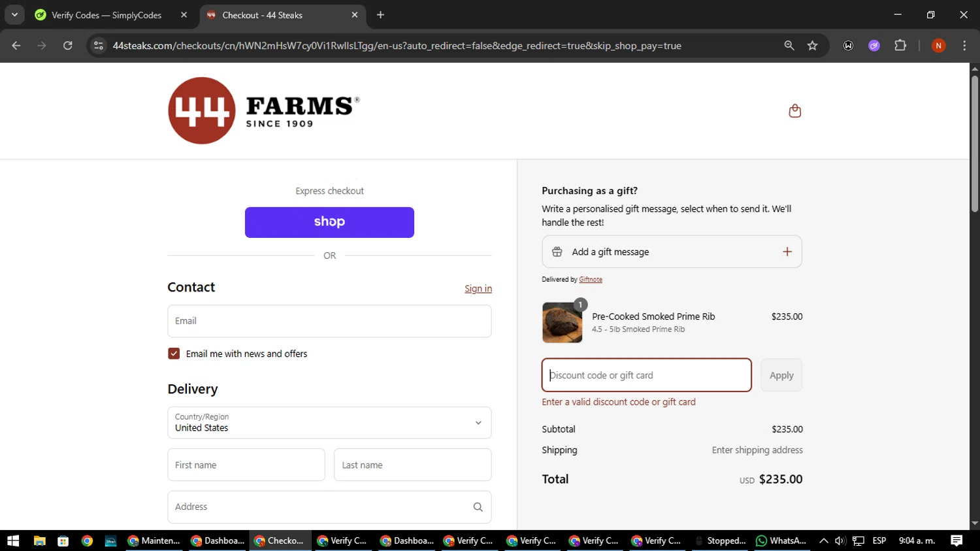The image size is (980, 551).
Task: Close the Checkout - 44 Steaks tab
Action: pos(355,15)
